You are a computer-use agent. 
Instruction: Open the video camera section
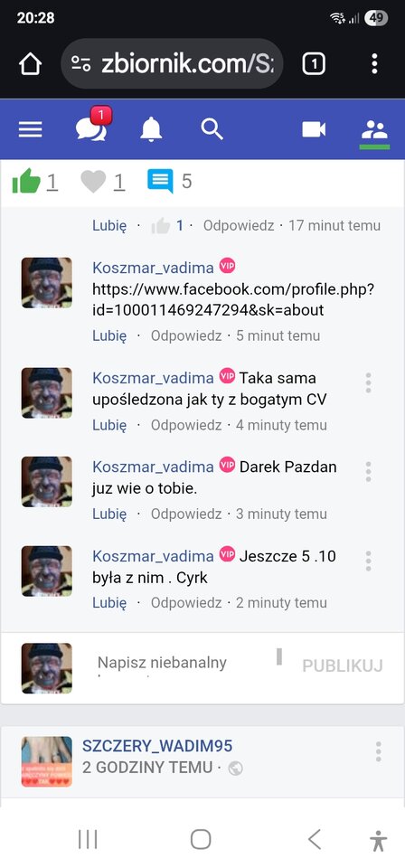click(x=314, y=129)
